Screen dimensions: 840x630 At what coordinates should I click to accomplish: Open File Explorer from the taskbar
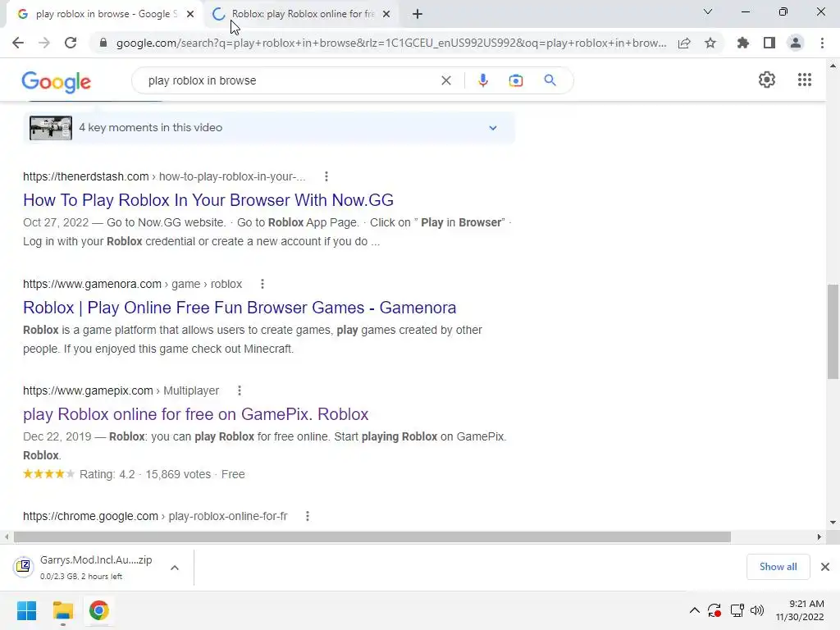coord(62,610)
